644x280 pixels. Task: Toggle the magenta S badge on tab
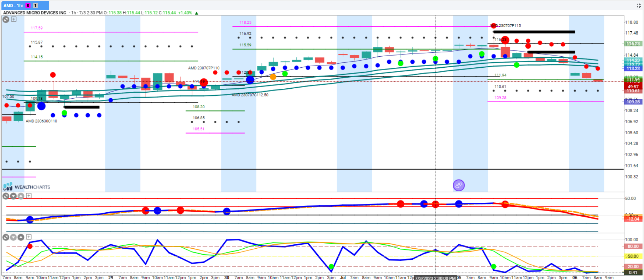[x=28, y=6]
